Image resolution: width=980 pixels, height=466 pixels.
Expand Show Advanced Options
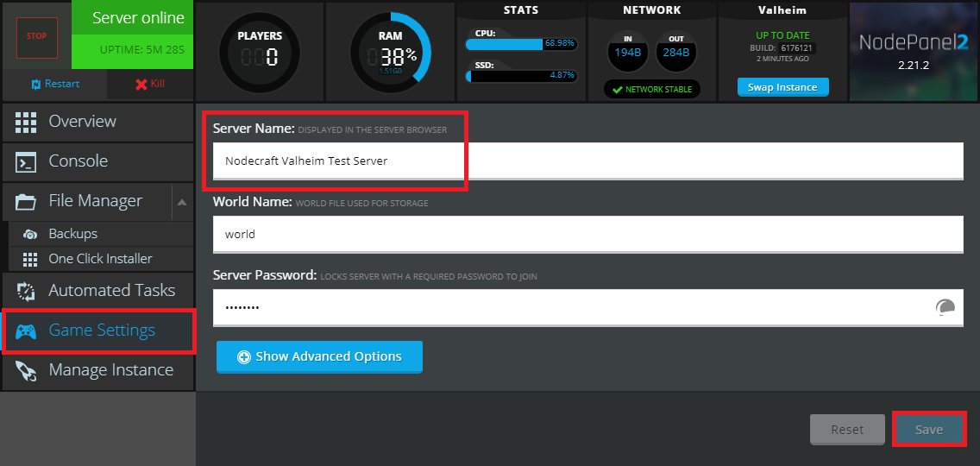tap(319, 356)
